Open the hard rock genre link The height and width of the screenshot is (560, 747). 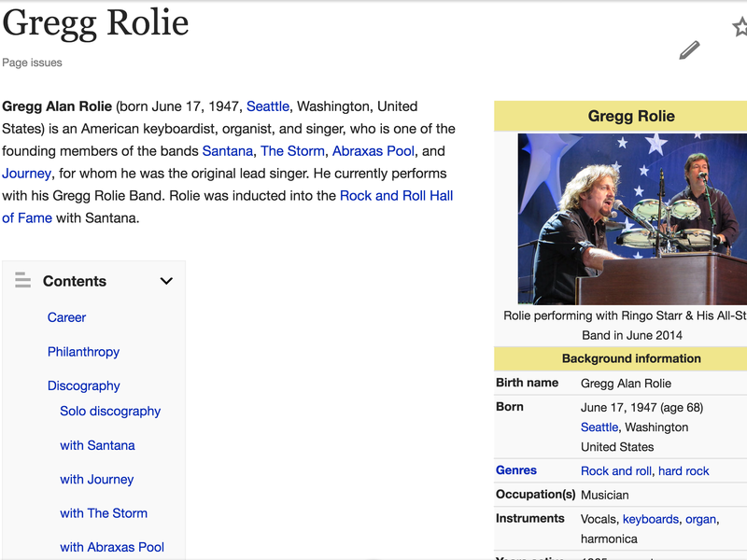point(684,471)
